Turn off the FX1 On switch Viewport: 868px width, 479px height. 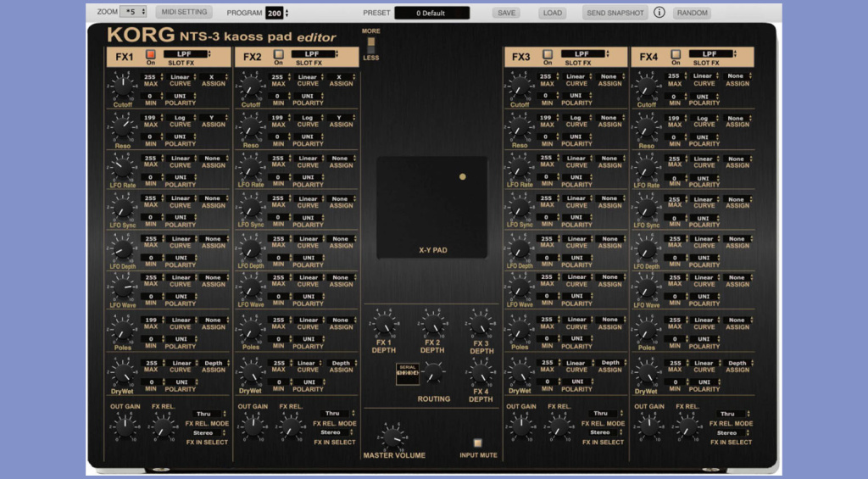point(151,54)
